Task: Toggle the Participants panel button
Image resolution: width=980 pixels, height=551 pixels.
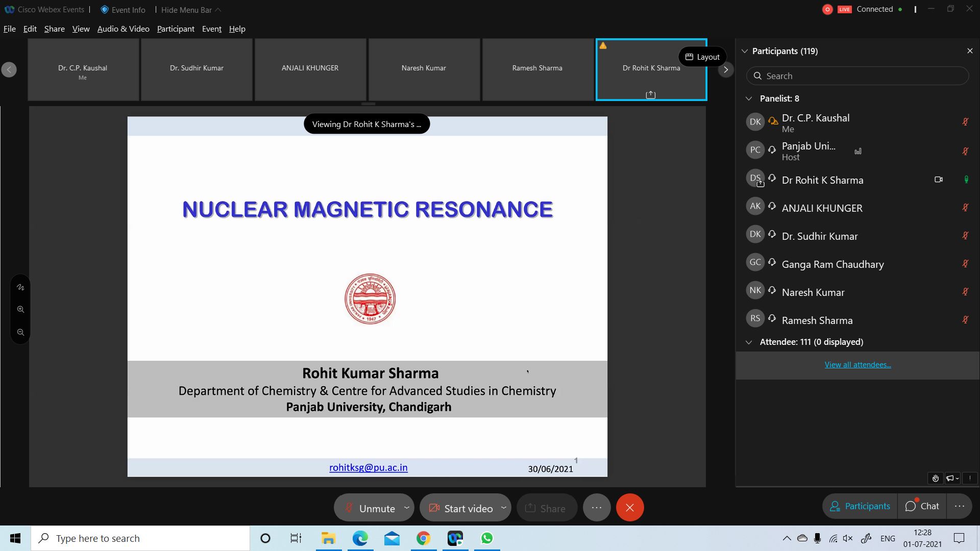Action: click(x=860, y=506)
